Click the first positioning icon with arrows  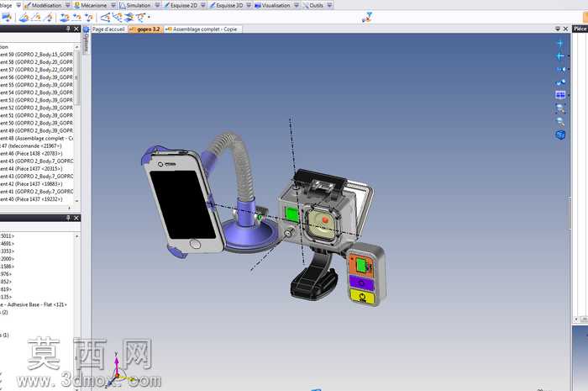[65, 18]
